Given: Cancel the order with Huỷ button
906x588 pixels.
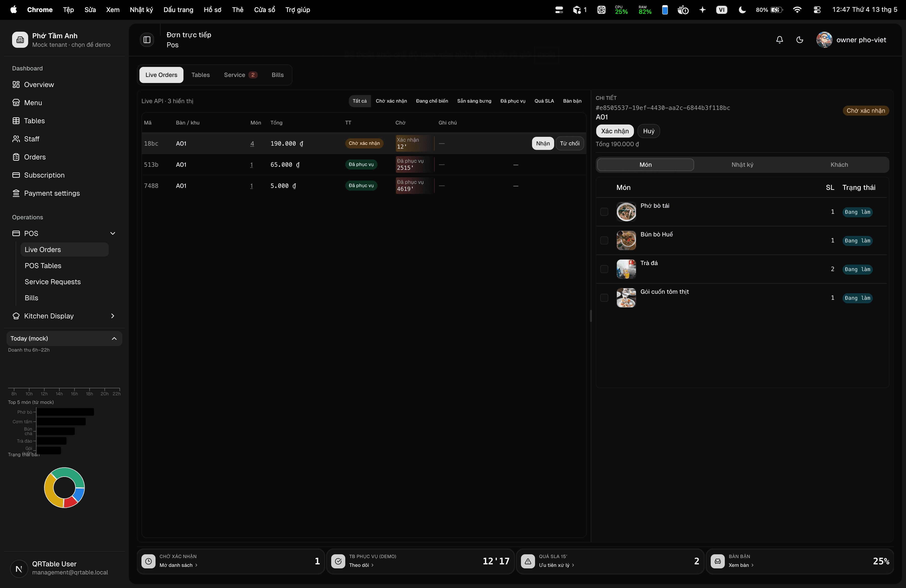Looking at the screenshot, I should tap(648, 131).
